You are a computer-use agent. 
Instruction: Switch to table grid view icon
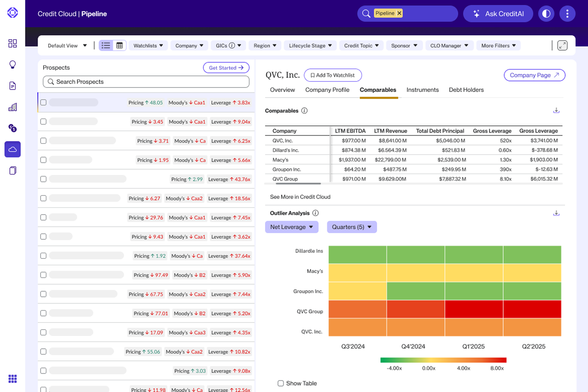point(120,45)
